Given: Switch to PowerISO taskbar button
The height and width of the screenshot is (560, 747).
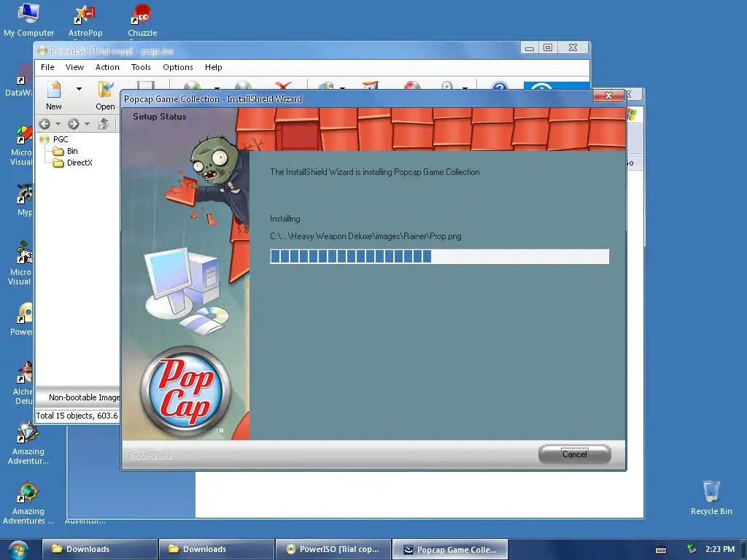Looking at the screenshot, I should (333, 549).
